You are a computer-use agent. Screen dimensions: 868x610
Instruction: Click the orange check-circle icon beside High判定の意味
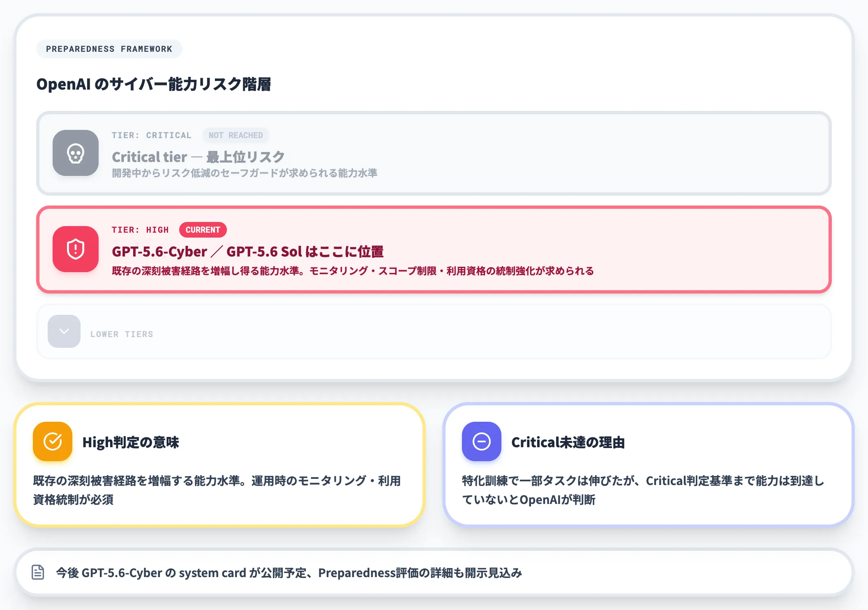pos(53,441)
